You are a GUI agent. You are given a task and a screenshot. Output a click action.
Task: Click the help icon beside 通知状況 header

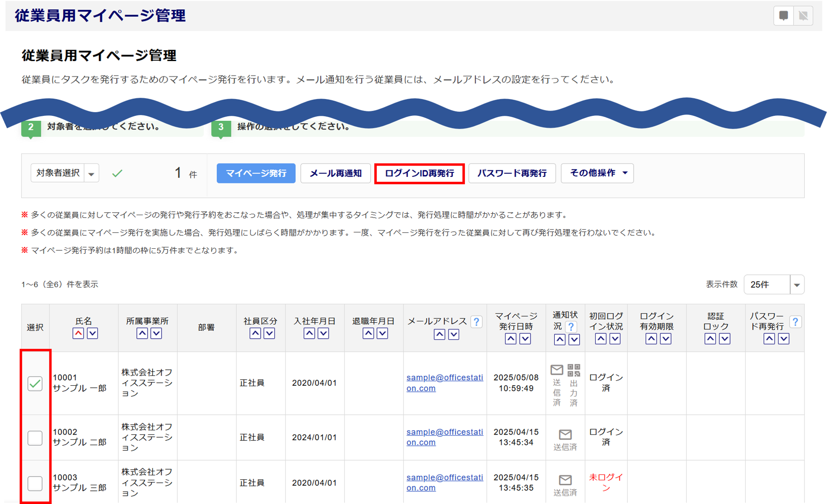pos(571,327)
